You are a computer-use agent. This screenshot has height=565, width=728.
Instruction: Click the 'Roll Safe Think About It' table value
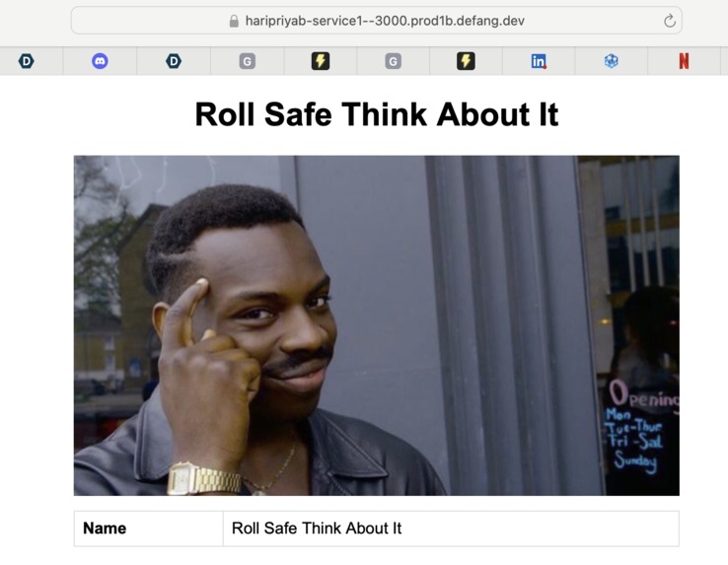[317, 529]
